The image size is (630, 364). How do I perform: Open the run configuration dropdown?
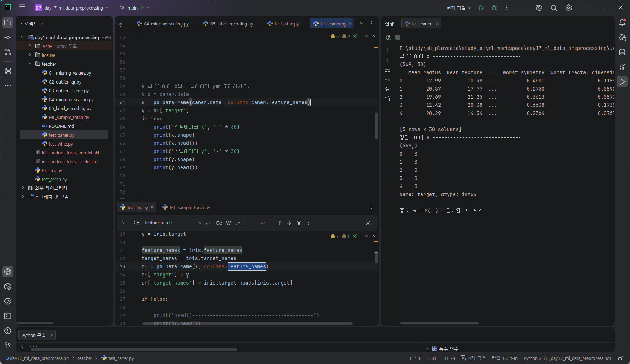click(x=459, y=8)
